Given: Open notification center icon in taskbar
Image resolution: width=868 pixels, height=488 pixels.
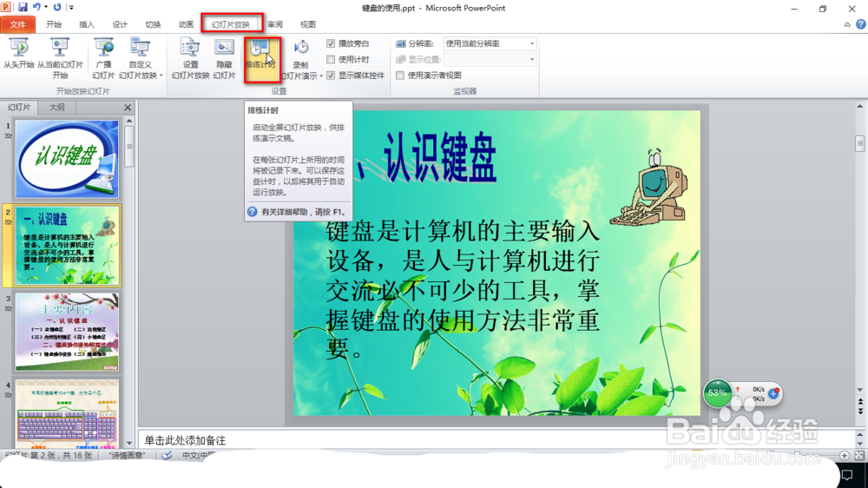Looking at the screenshot, I should [847, 475].
